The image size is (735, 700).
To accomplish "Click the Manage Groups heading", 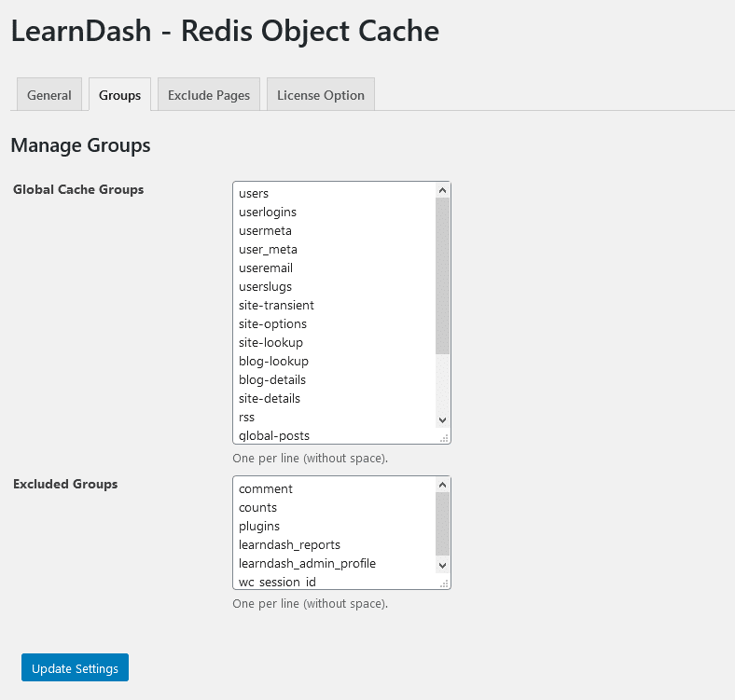I will pyautogui.click(x=80, y=145).
